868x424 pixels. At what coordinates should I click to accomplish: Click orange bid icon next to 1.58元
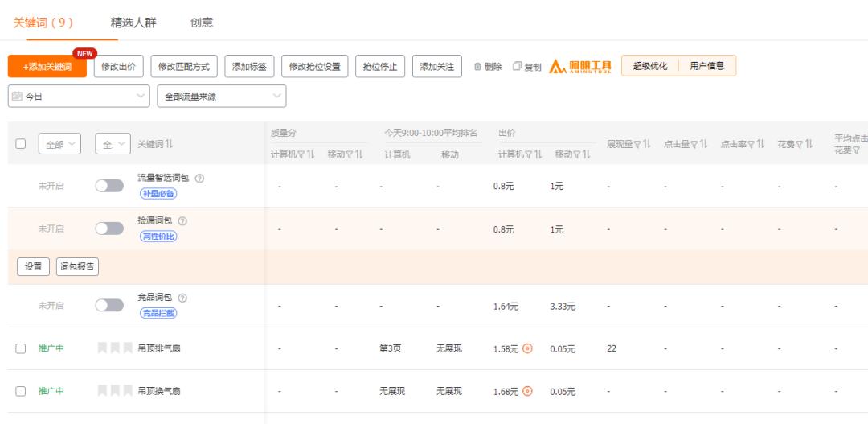point(527,348)
